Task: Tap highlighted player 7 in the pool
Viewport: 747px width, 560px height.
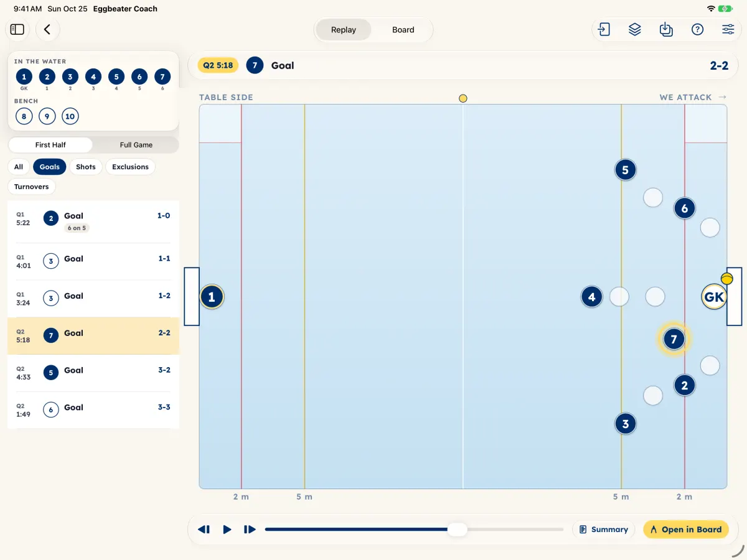Action: [674, 339]
